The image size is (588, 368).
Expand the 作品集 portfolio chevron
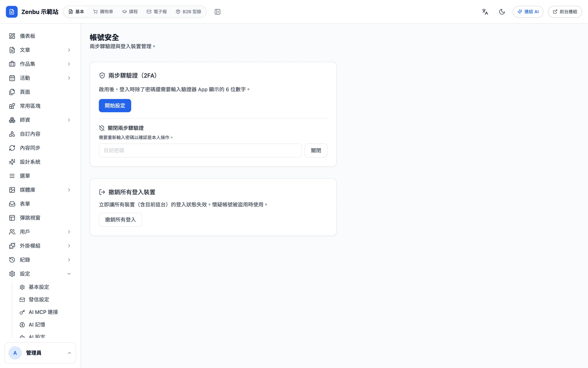69,64
